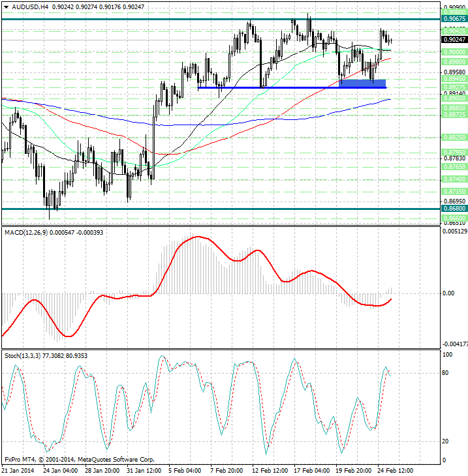Select the 0.88725 price level label
Screen dimensions: 468x476
coord(454,115)
